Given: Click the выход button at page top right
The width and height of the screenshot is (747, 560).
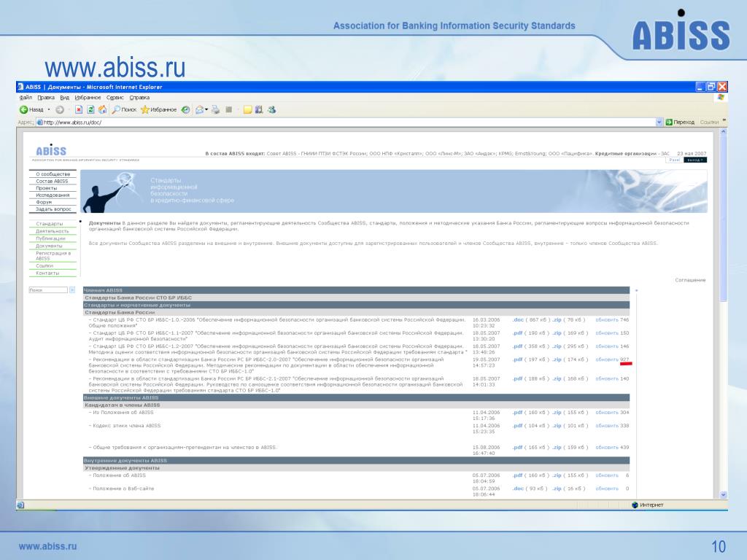Looking at the screenshot, I should pyautogui.click(x=695, y=160).
